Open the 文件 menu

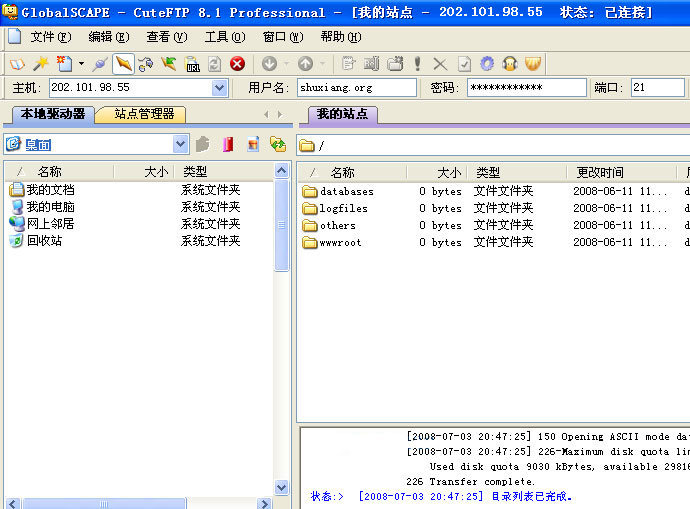(50, 37)
